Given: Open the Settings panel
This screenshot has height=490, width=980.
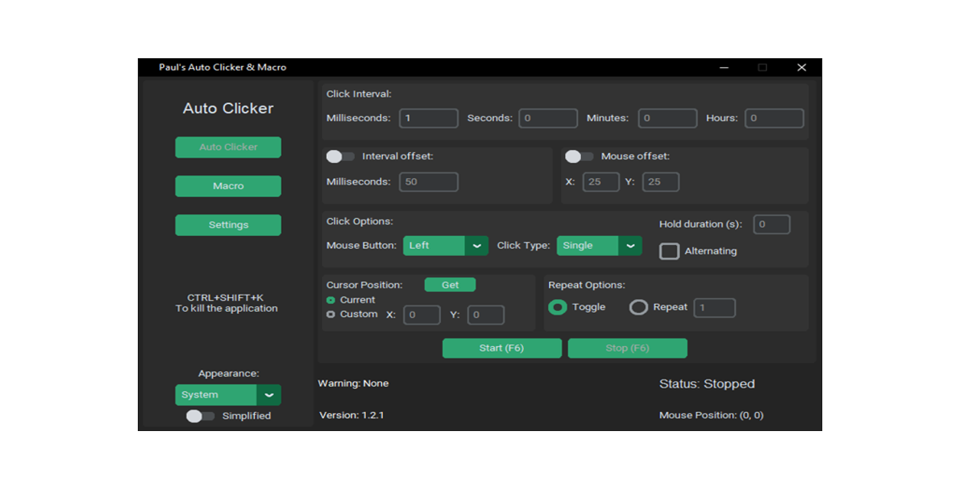Looking at the screenshot, I should tap(228, 224).
